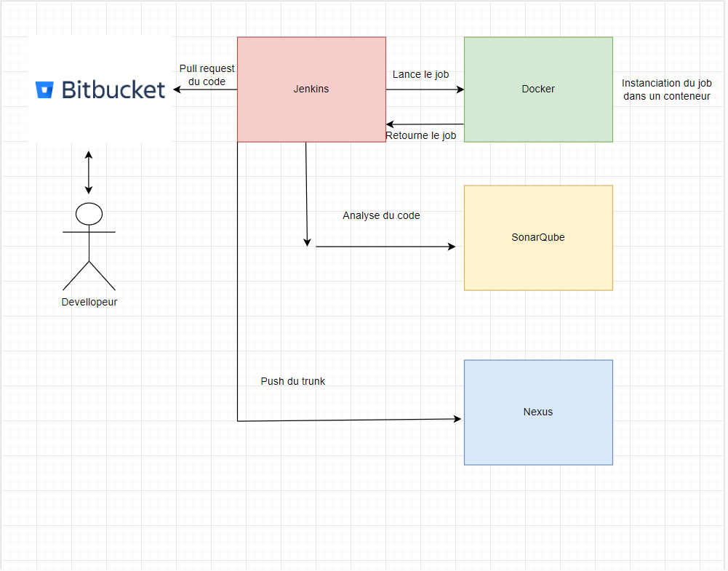Viewport: 728px width, 571px height.
Task: Select the arrow from Jenkins to Bitbucket
Action: click(x=205, y=90)
